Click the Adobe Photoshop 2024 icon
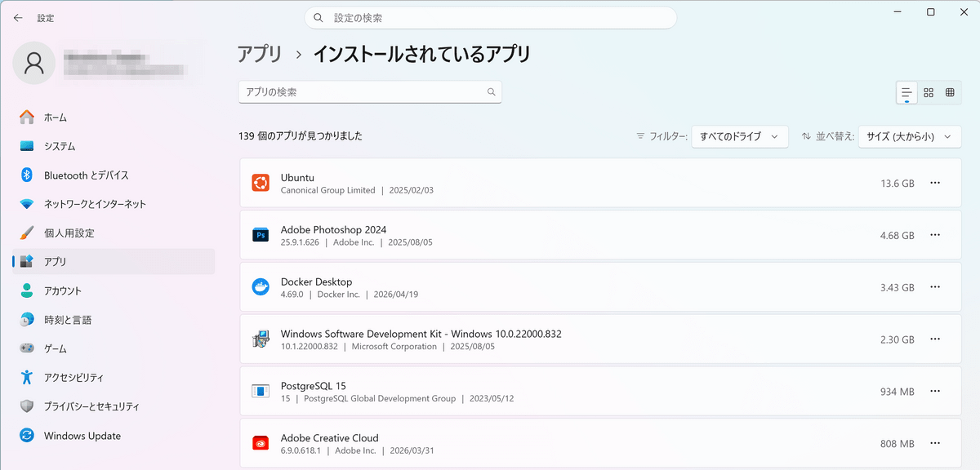 261,236
